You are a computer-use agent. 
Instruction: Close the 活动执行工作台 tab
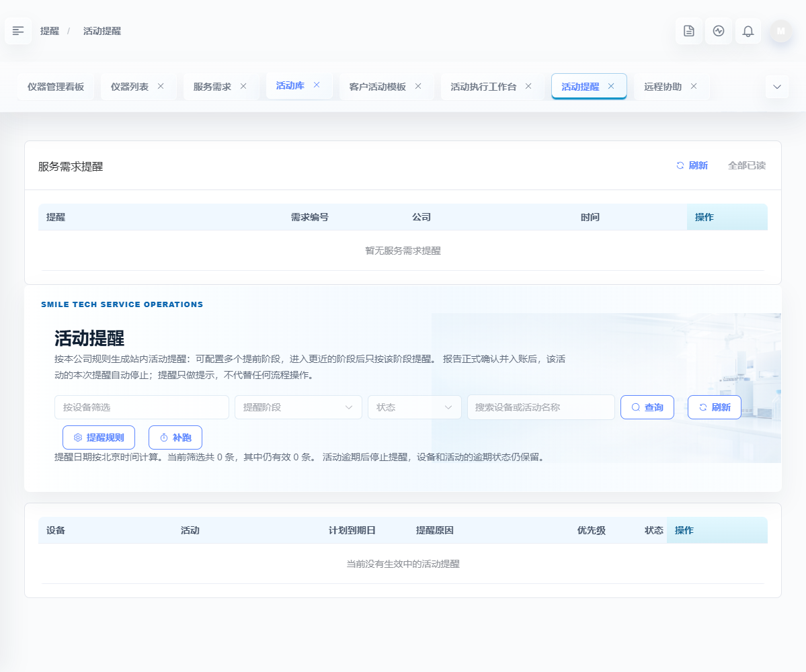[x=528, y=86]
